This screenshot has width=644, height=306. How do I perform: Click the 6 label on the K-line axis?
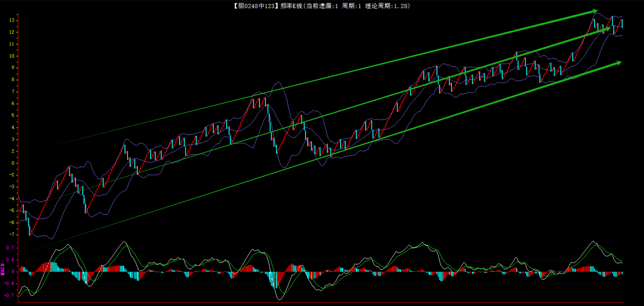coord(13,103)
